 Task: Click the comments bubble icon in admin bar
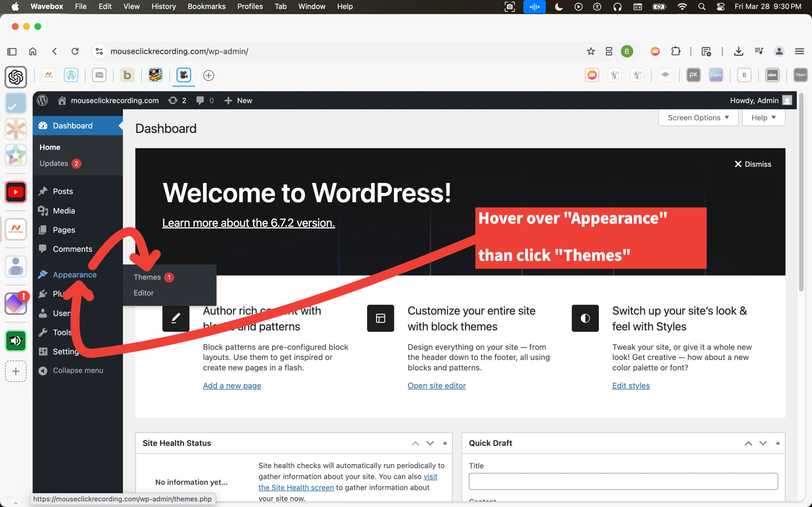coord(200,100)
